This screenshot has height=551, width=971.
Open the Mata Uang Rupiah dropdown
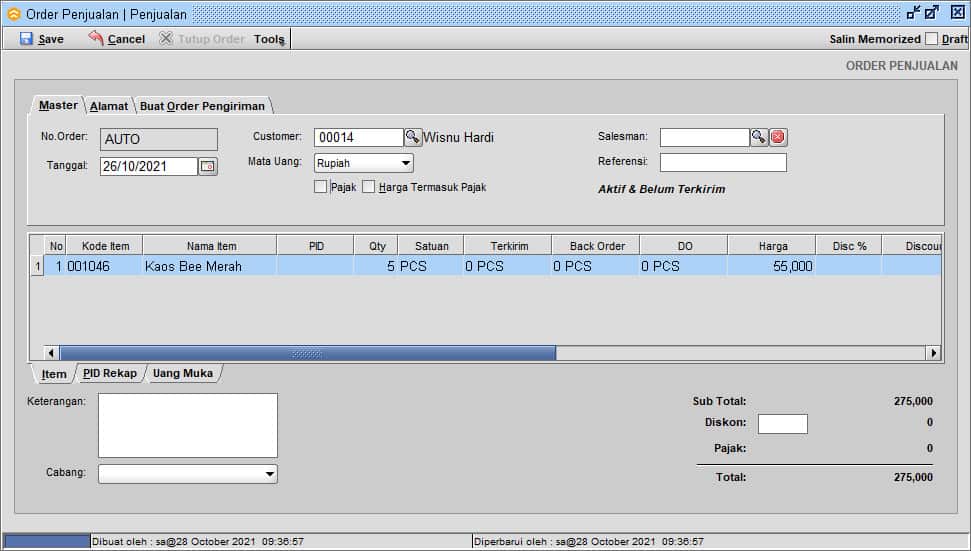tap(406, 163)
